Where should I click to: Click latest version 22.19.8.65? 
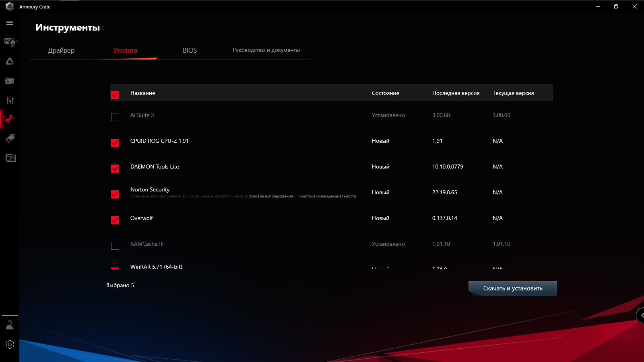tap(444, 192)
